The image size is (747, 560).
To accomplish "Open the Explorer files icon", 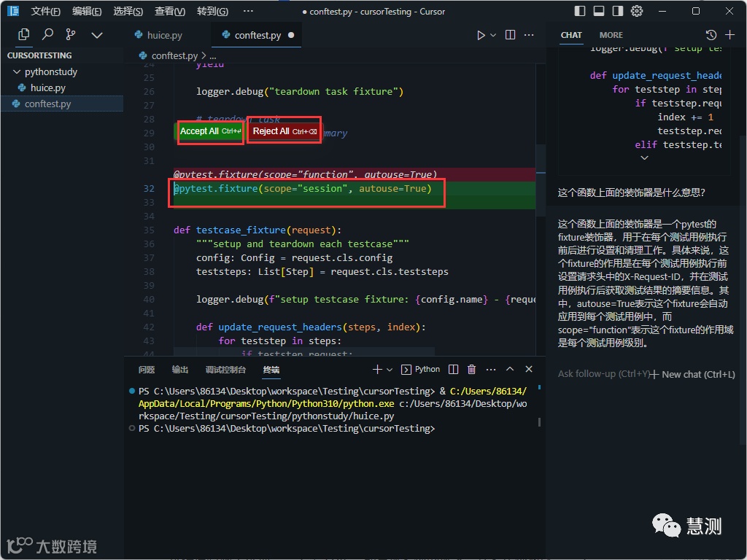I will (23, 35).
